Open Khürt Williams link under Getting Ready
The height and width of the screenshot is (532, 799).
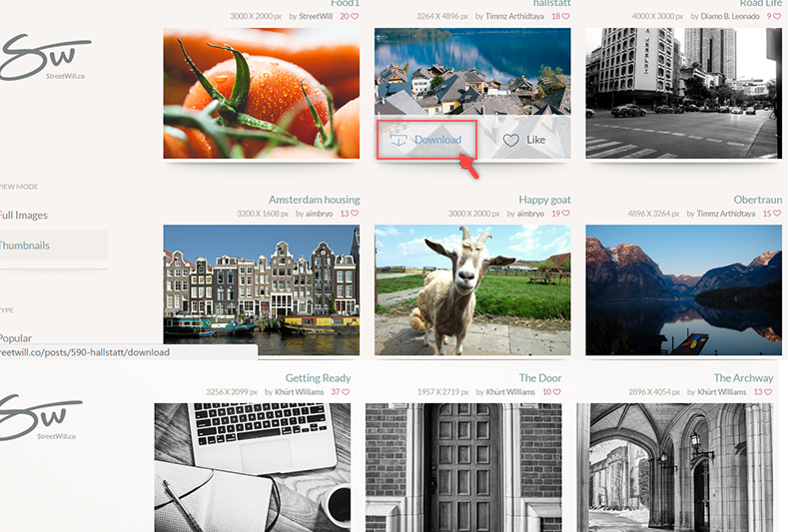pos(299,392)
